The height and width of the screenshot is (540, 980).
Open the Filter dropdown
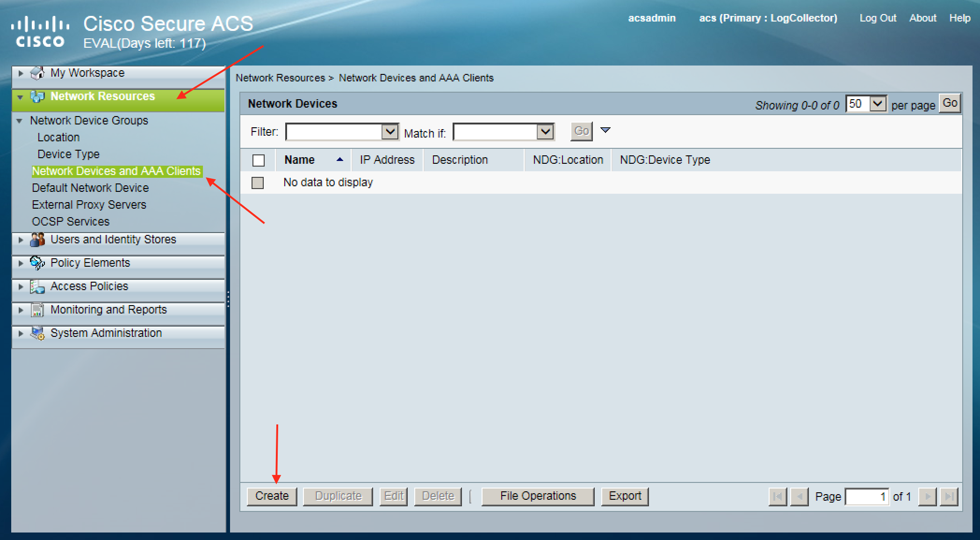(x=389, y=131)
